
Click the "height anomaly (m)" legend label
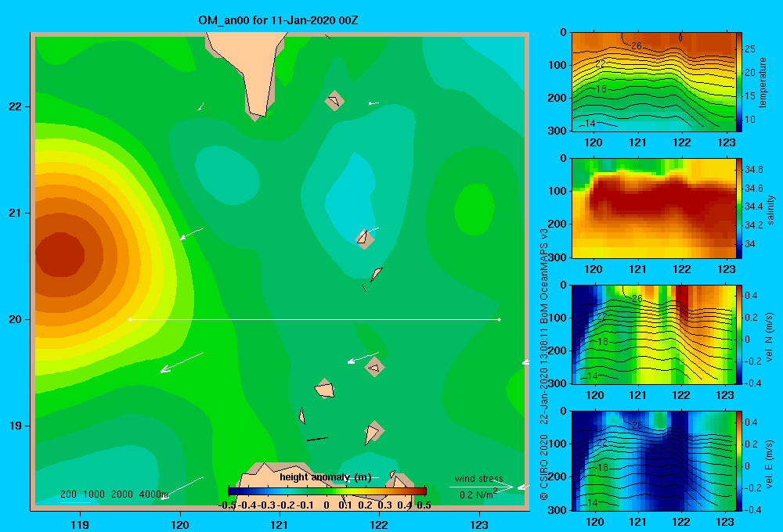(326, 477)
